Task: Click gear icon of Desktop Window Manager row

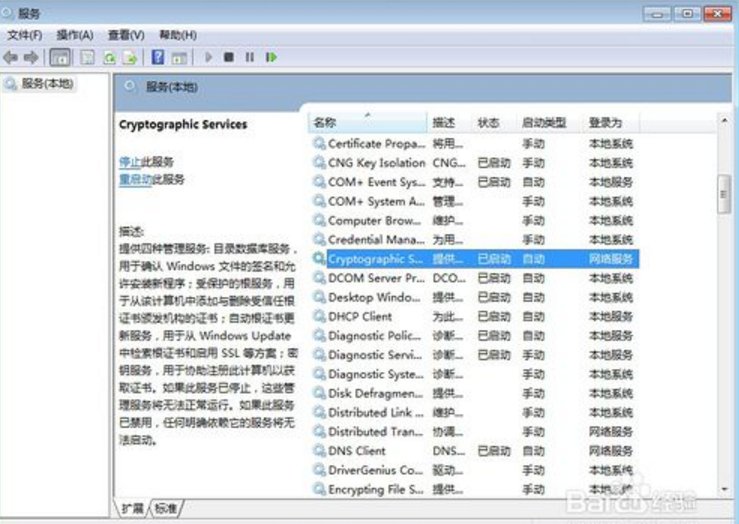Action: pyautogui.click(x=320, y=297)
